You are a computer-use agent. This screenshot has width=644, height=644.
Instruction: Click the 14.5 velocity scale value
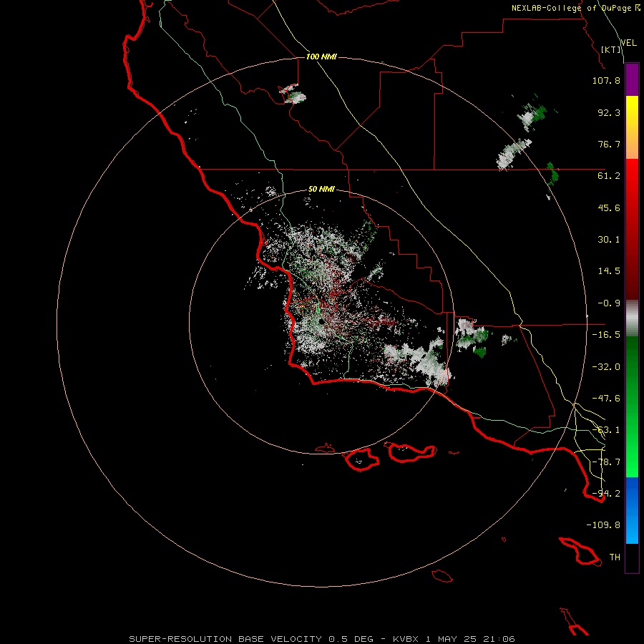tap(609, 271)
